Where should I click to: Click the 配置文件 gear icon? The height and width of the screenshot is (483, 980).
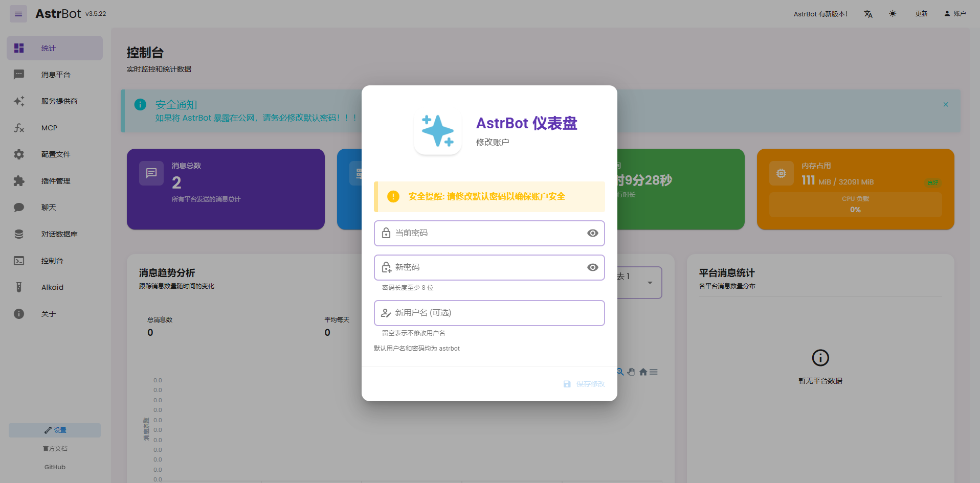click(19, 154)
